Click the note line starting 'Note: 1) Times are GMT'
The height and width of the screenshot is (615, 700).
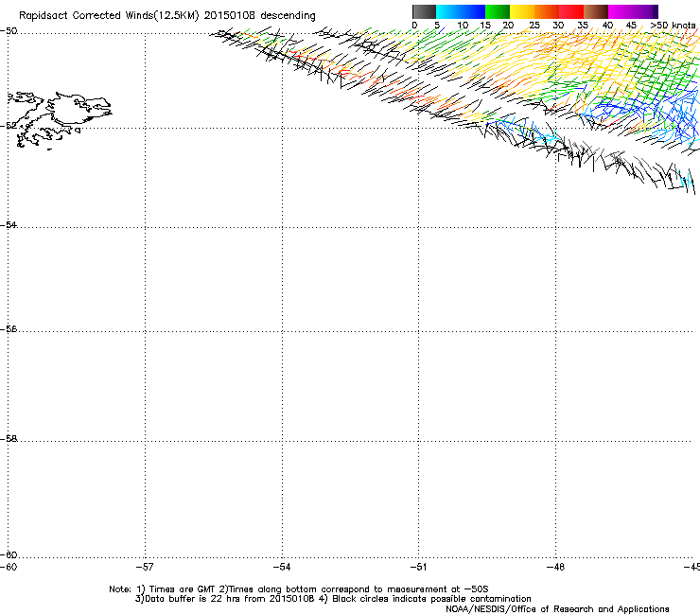(x=299, y=589)
